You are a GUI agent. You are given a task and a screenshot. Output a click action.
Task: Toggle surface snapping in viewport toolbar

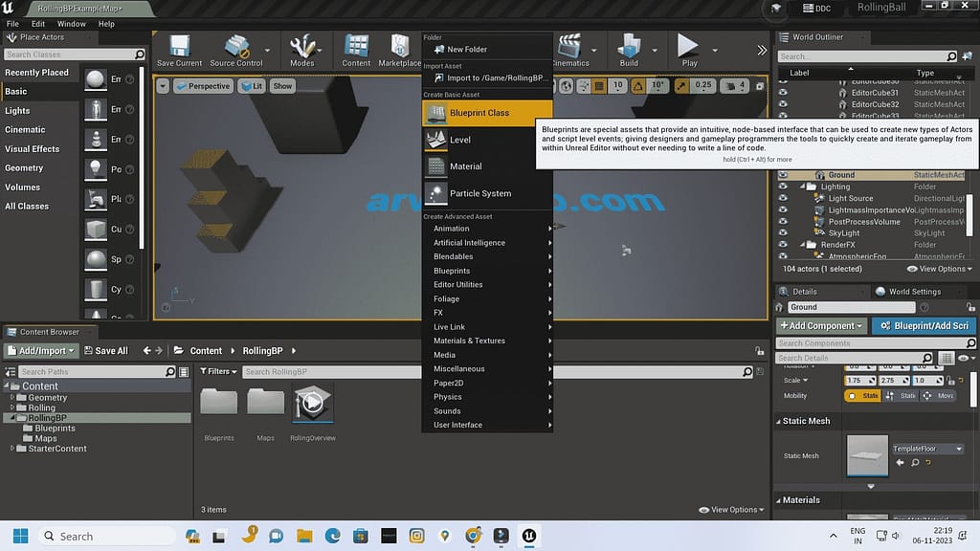click(584, 84)
